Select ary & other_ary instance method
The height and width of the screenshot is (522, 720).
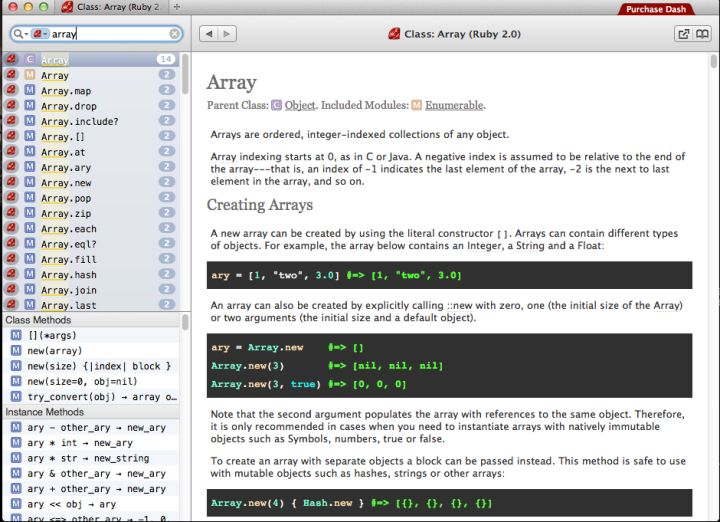97,474
